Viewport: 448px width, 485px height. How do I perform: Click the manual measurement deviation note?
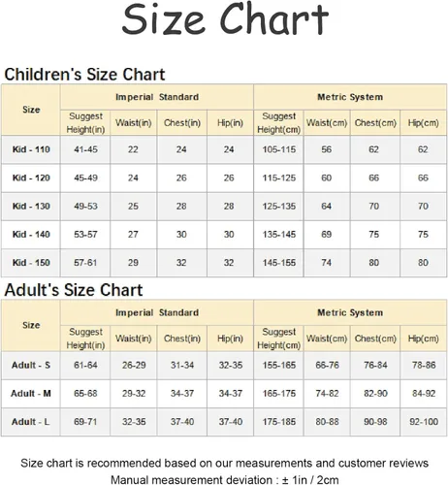pos(225,480)
